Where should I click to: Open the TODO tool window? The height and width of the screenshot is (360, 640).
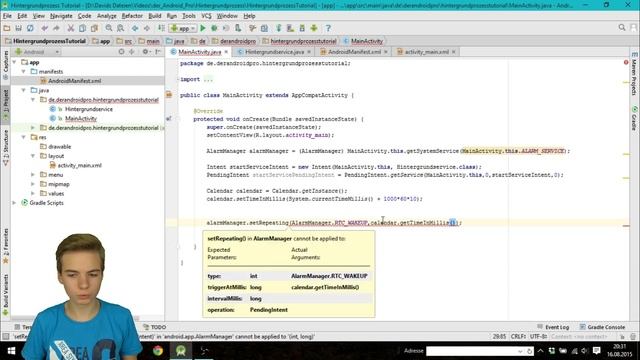click(155, 327)
